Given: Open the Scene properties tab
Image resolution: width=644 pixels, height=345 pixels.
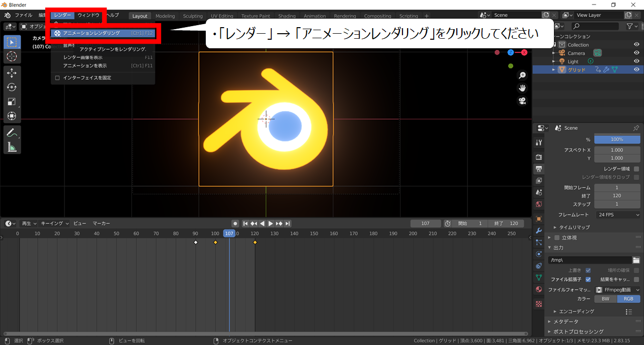Looking at the screenshot, I should [x=539, y=192].
